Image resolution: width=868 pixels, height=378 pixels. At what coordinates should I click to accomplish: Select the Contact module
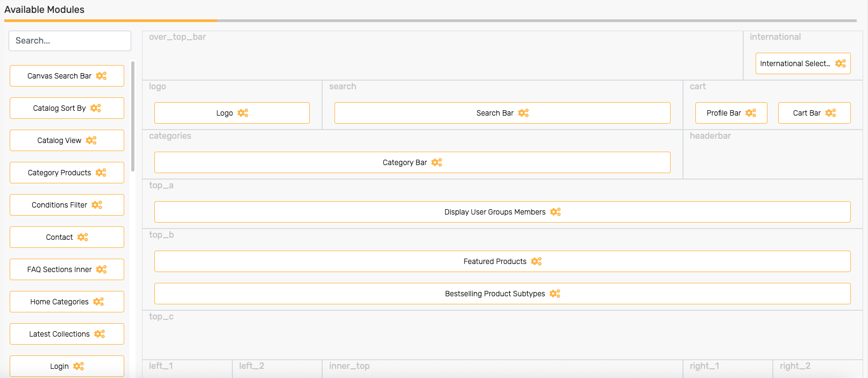click(67, 237)
